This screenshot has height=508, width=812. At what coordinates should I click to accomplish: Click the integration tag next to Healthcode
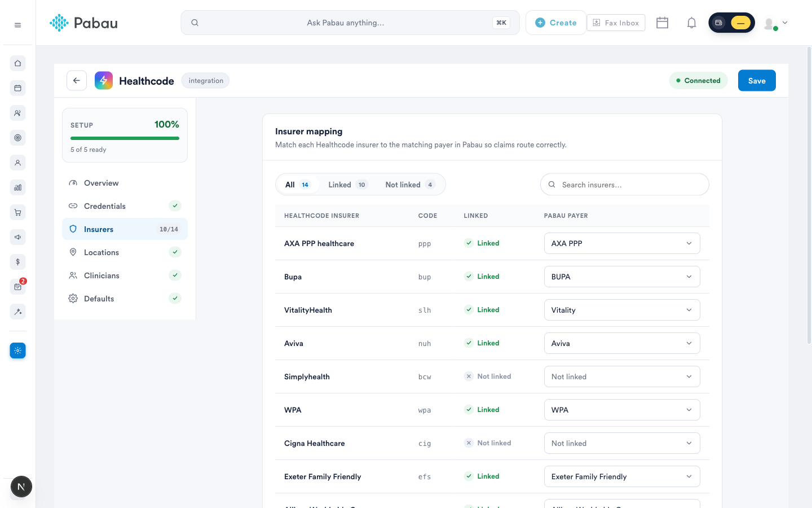click(206, 81)
